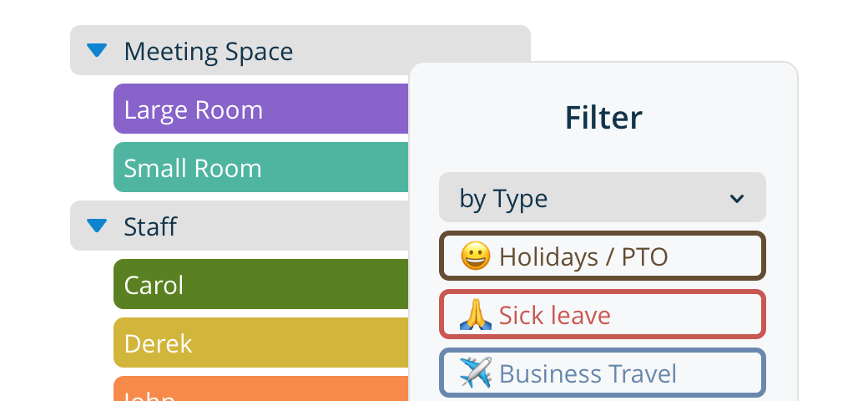Click the Filter panel heading
This screenshot has height=401, width=868.
(603, 118)
